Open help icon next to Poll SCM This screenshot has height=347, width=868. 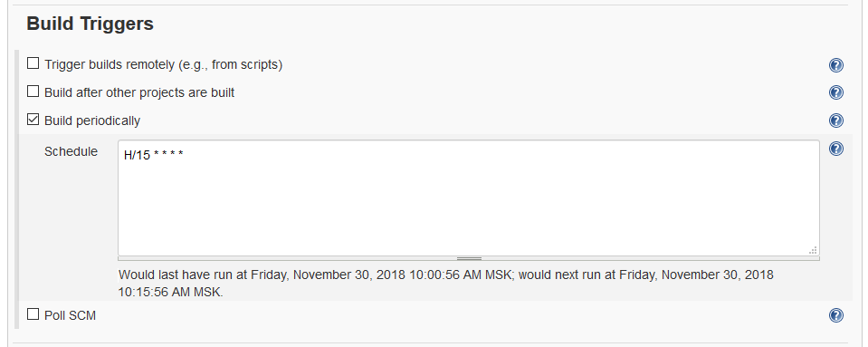[x=836, y=315]
